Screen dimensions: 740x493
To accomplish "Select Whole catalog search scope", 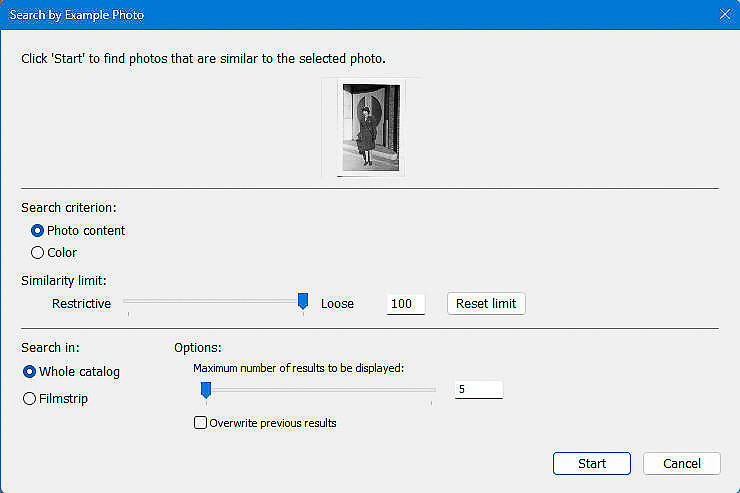I will click(x=29, y=372).
